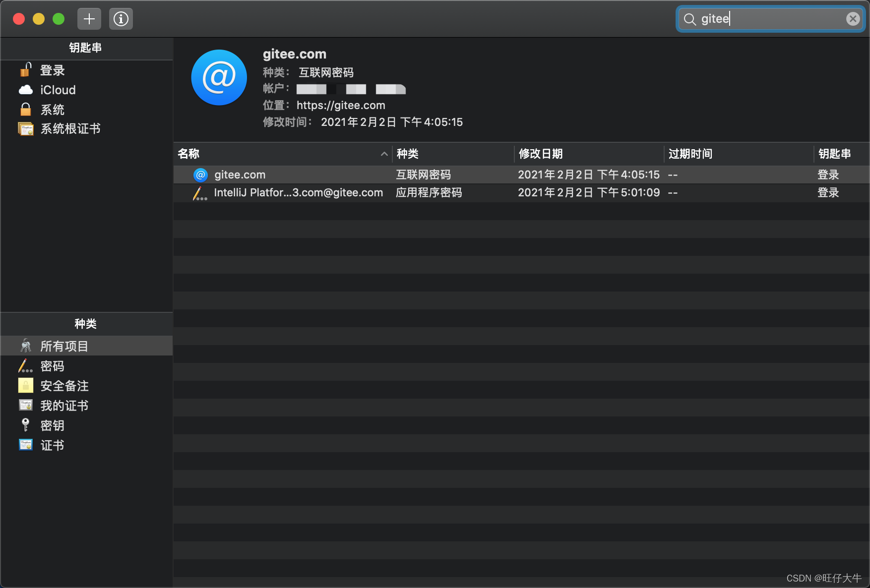Image resolution: width=870 pixels, height=588 pixels.
Task: Click the 证书 certificate icon
Action: 26,445
